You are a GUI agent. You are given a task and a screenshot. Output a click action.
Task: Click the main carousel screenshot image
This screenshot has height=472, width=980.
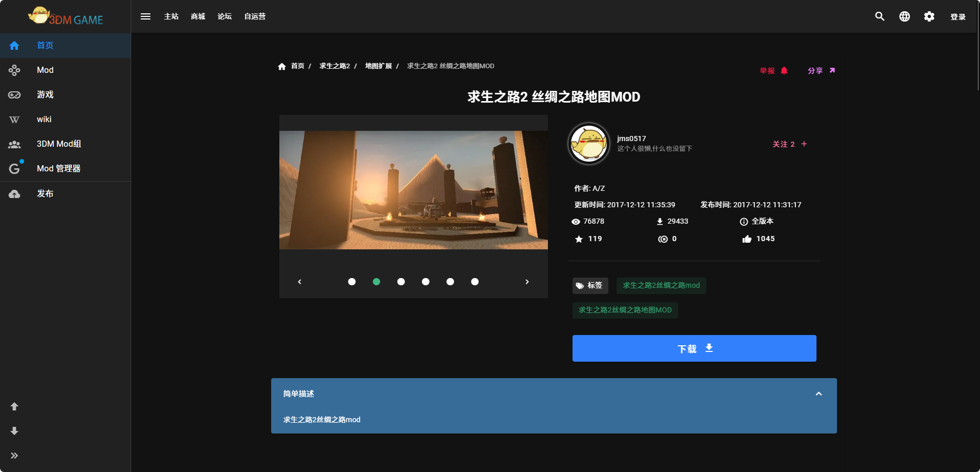click(x=414, y=190)
